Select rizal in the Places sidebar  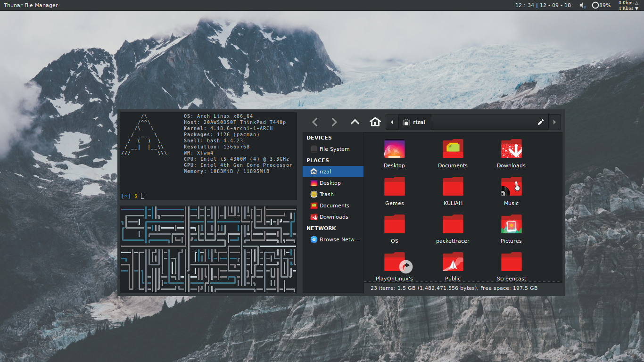(x=333, y=172)
